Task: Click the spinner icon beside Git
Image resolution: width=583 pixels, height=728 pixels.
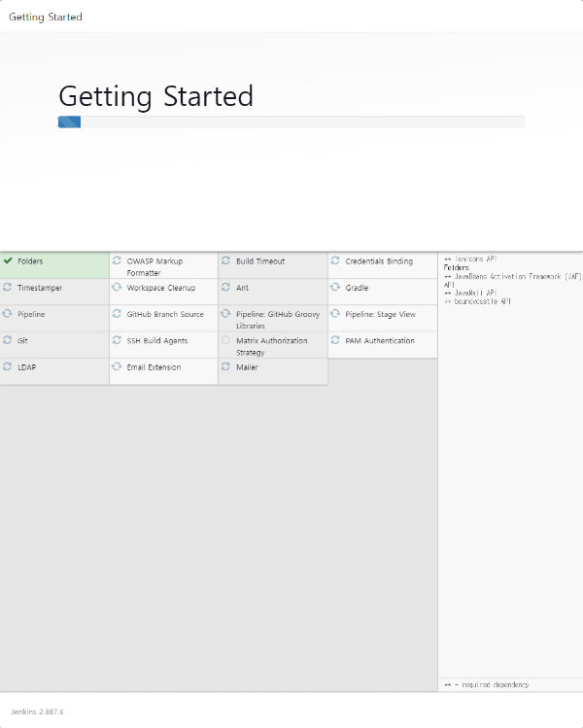Action: [8, 340]
